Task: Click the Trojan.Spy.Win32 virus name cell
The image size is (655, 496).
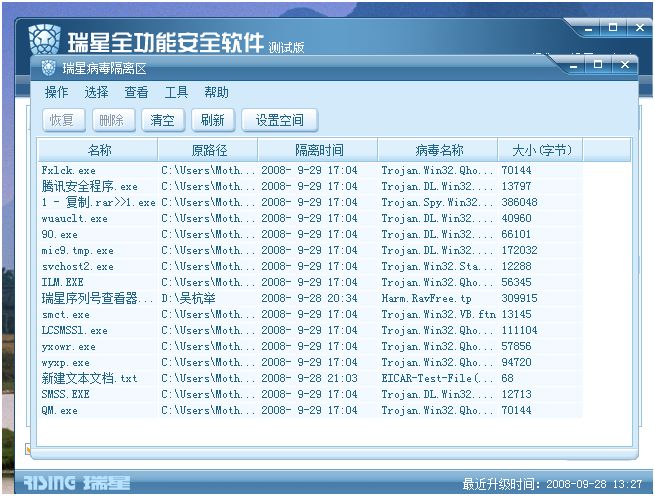Action: 437,203
